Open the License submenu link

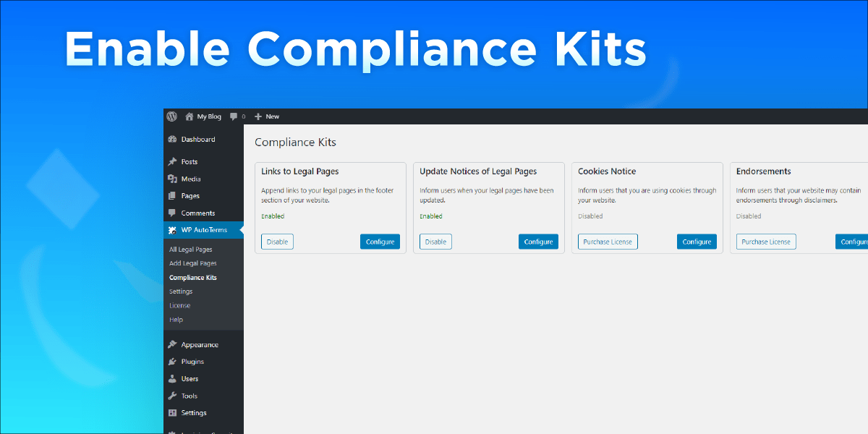tap(180, 305)
